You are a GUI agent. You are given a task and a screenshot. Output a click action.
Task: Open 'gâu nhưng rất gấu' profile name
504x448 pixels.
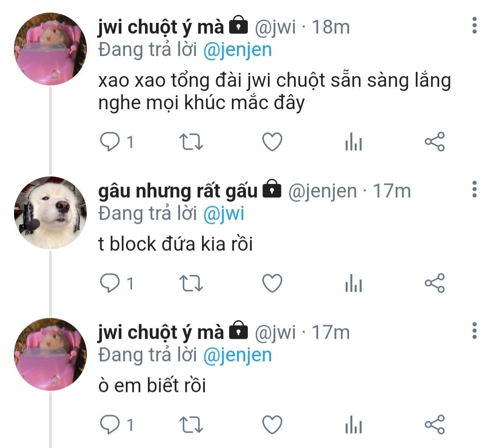[178, 191]
